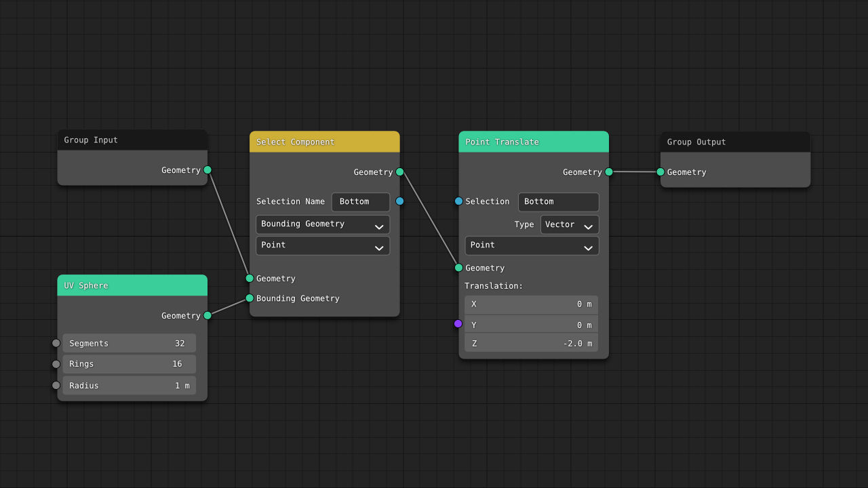This screenshot has width=868, height=488.
Task: Select the Point Translate node header
Action: [x=534, y=142]
